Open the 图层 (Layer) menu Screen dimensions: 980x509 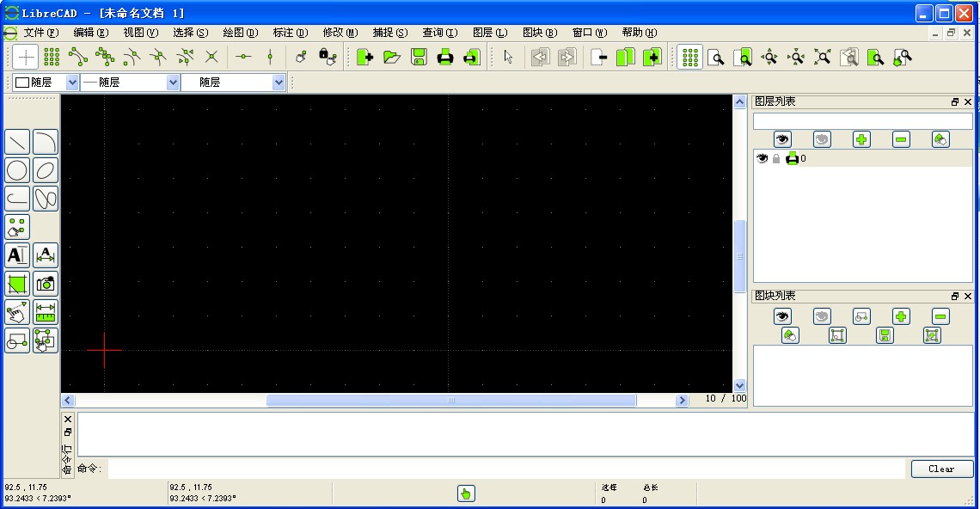(x=490, y=33)
